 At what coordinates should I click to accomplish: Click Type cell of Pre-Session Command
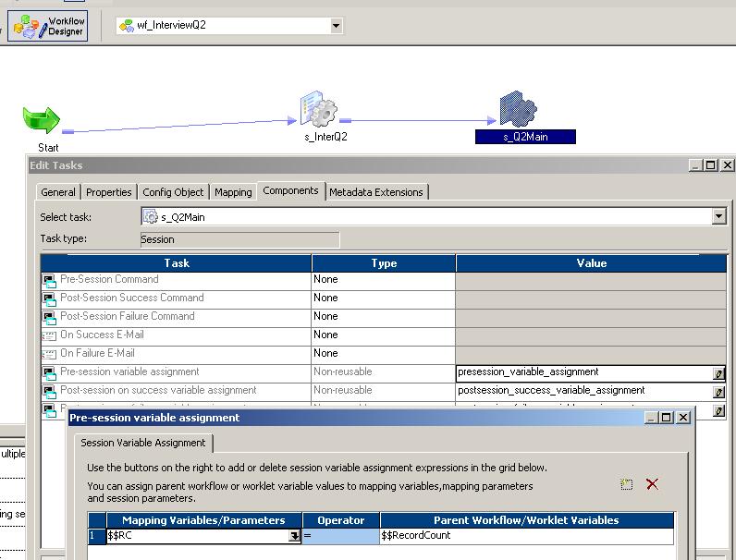[x=383, y=280]
